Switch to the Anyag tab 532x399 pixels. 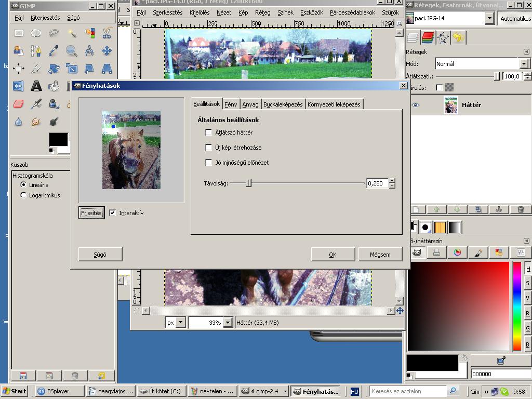pyautogui.click(x=250, y=104)
